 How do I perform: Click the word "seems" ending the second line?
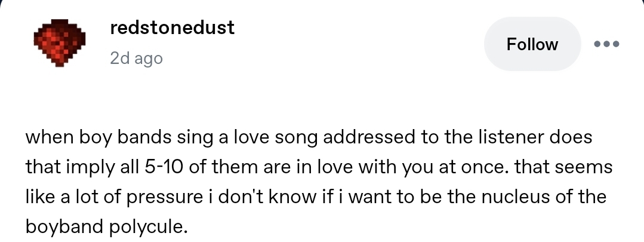[588, 167]
